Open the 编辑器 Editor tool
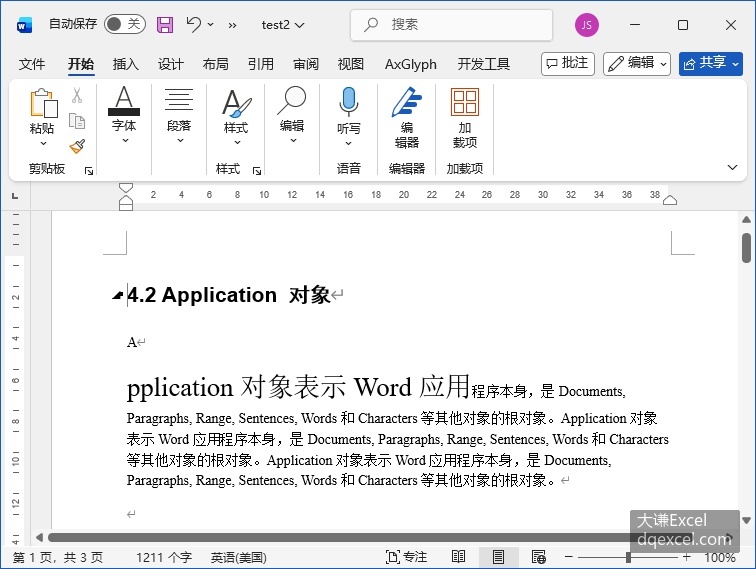Image resolution: width=756 pixels, height=569 pixels. coord(407,118)
